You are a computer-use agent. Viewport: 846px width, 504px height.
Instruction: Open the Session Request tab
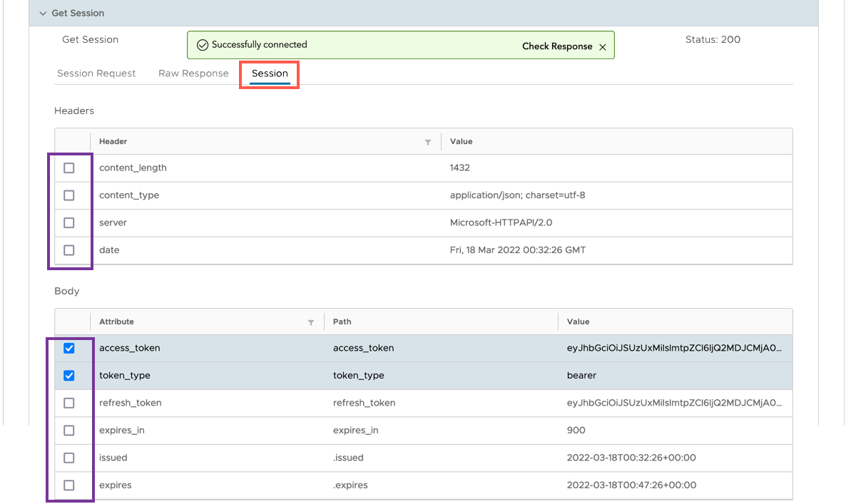96,73
